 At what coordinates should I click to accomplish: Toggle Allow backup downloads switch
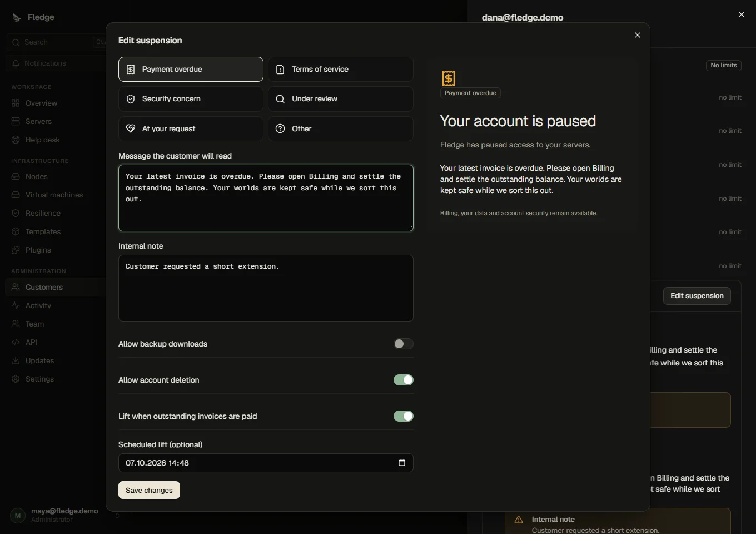click(404, 344)
